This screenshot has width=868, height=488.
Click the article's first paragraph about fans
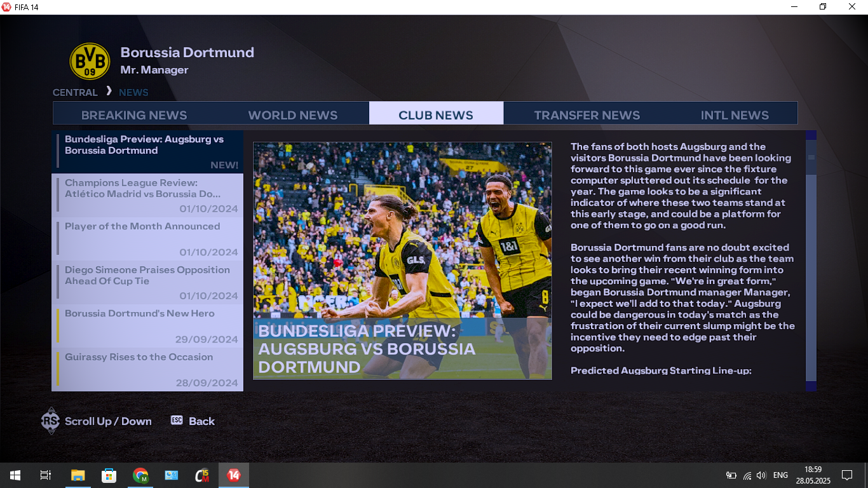681,186
